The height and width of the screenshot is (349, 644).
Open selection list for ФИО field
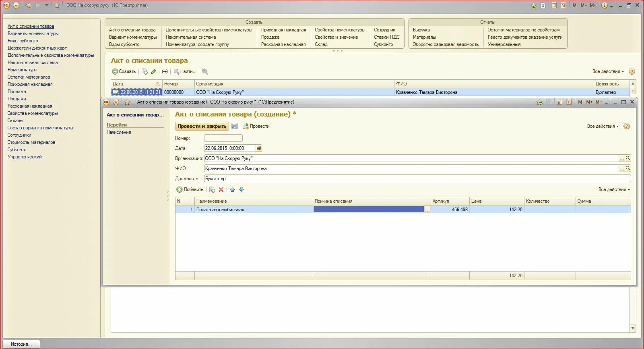[x=621, y=168]
